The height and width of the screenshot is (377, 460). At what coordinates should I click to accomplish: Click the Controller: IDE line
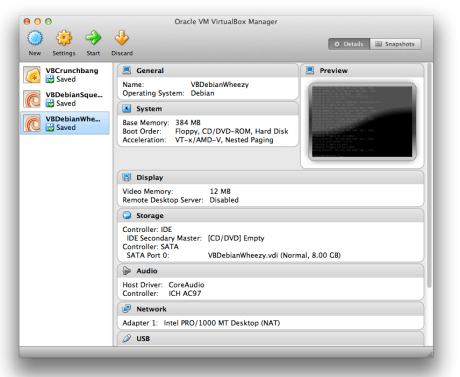147,230
